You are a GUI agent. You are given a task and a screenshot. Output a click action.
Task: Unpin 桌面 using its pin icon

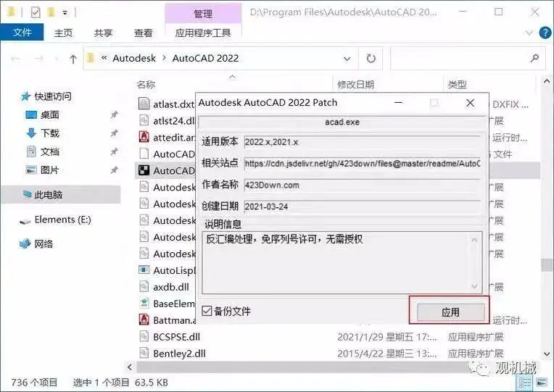[x=114, y=114]
